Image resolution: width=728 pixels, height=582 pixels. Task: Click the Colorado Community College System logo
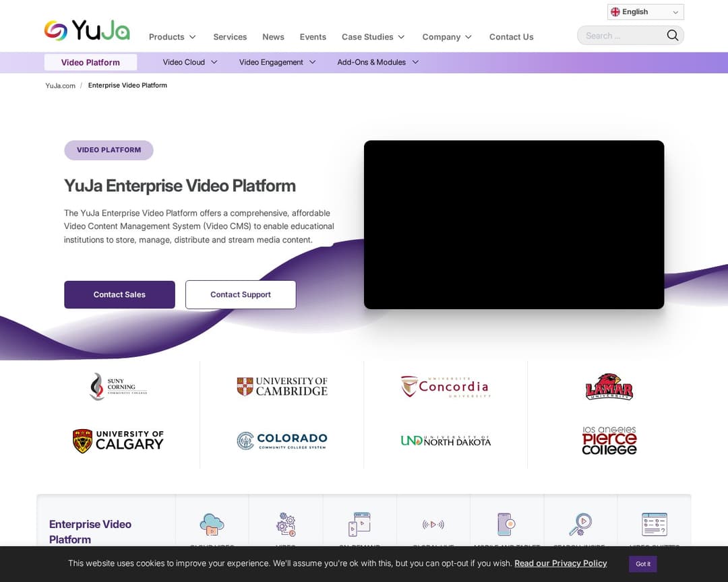282,441
